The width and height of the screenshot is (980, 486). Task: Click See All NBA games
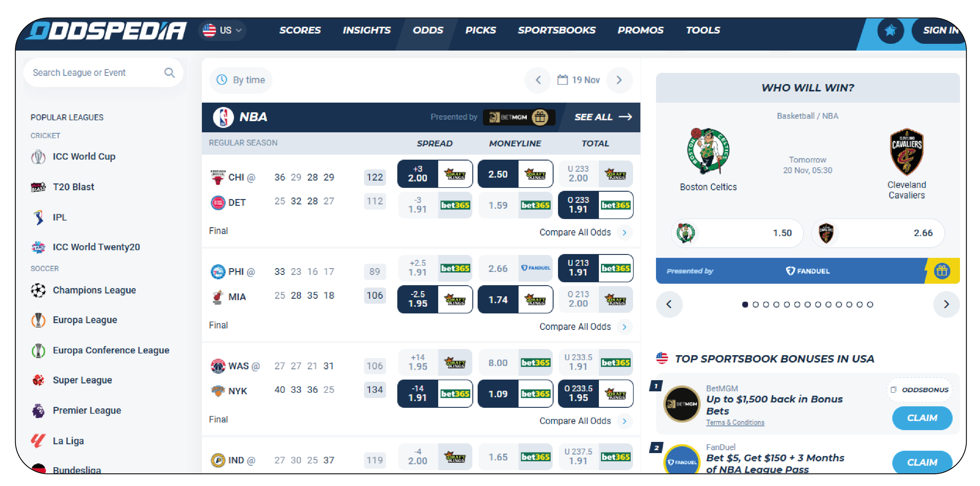click(603, 117)
